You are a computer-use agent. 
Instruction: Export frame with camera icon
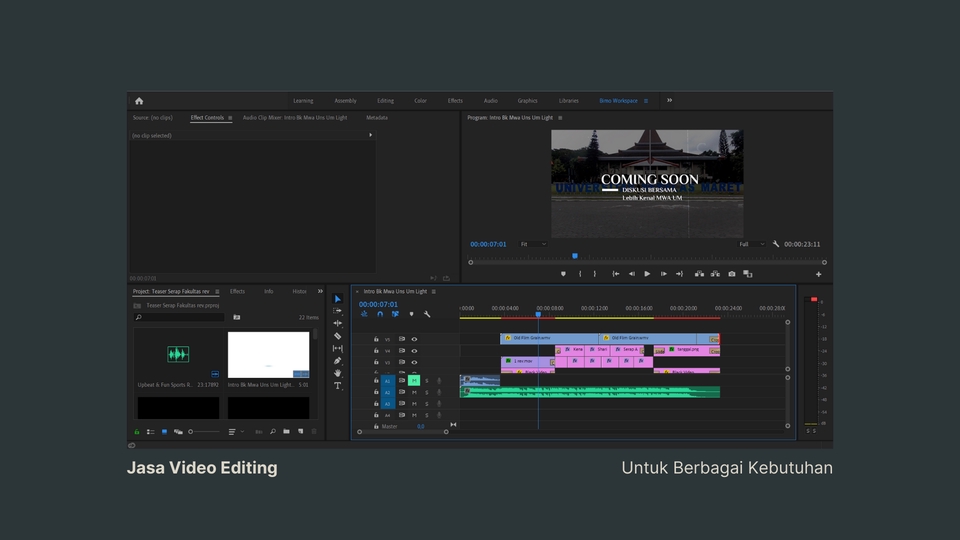(732, 274)
